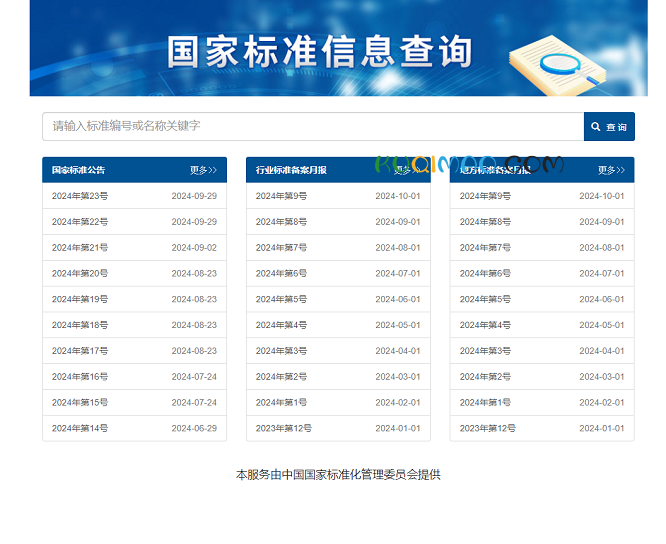Open 地方标准备案月报 2024年第9号
Screen dimensions: 666x544
coord(485,196)
